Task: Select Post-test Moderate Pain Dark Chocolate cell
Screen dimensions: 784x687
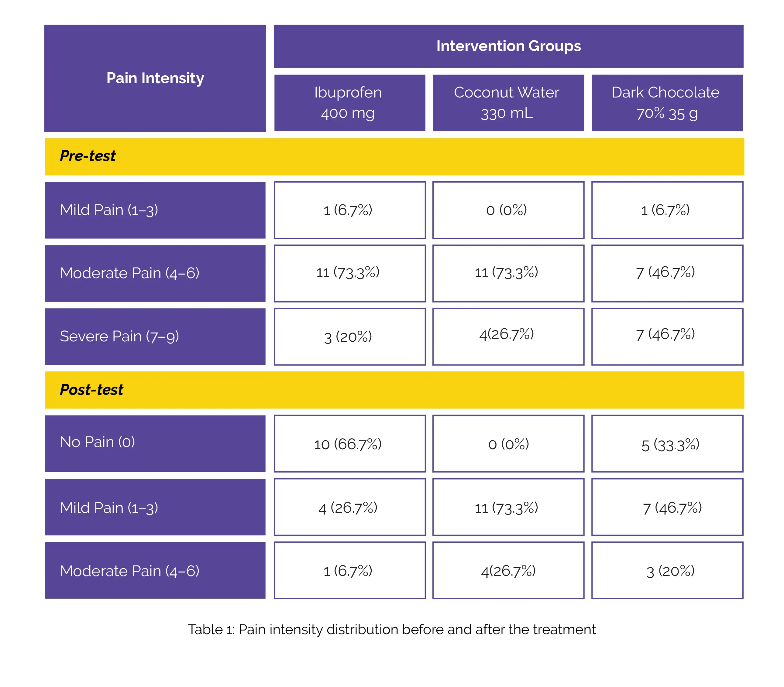Action: [x=667, y=570]
